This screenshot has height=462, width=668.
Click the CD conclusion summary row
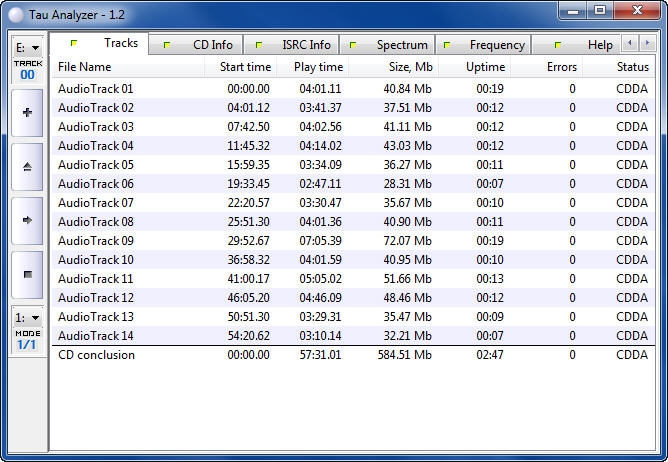point(96,355)
